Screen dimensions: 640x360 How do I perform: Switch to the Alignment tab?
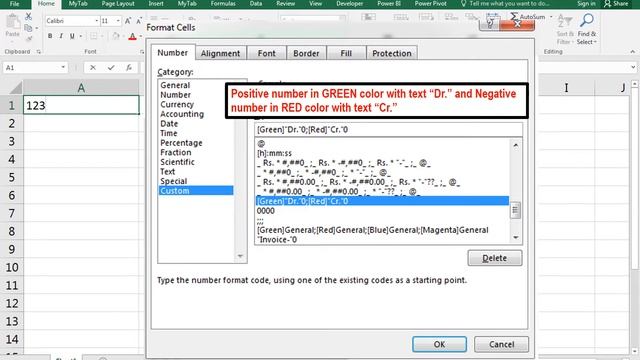[220, 53]
